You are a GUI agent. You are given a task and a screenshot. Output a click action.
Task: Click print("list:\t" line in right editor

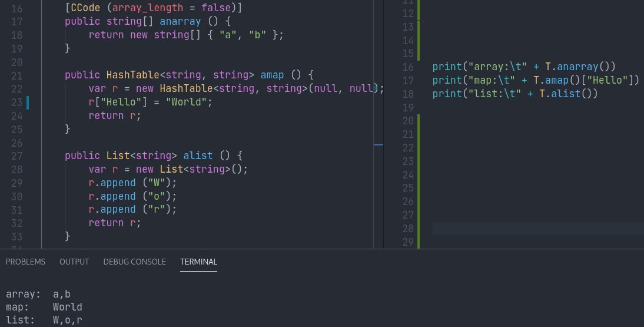point(515,93)
